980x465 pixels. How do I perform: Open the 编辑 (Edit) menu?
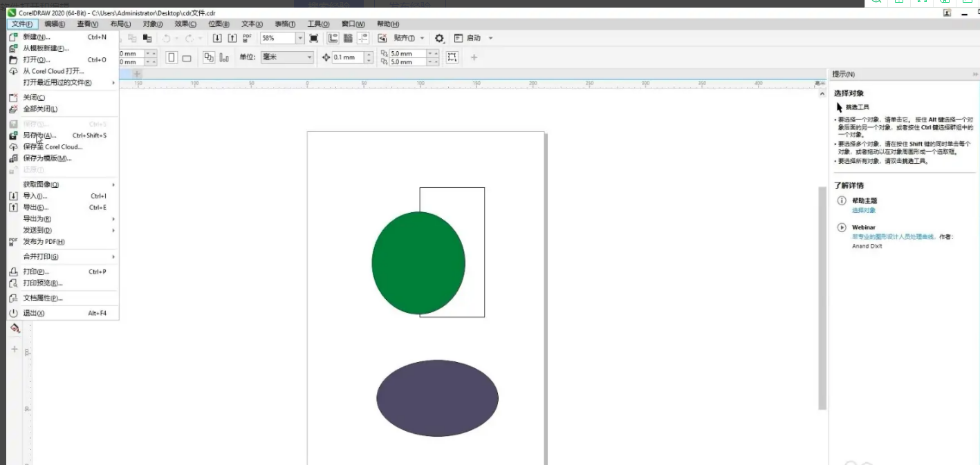pos(55,24)
